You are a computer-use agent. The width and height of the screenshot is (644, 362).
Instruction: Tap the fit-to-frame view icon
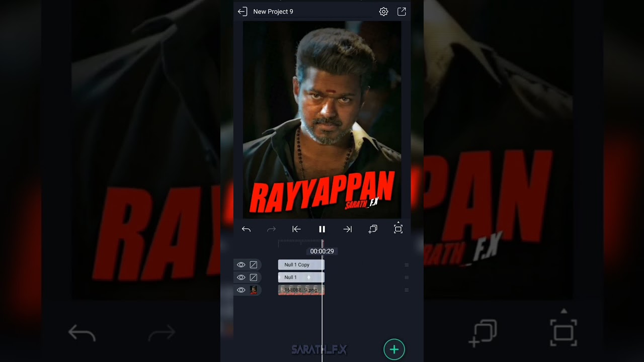coord(398,228)
